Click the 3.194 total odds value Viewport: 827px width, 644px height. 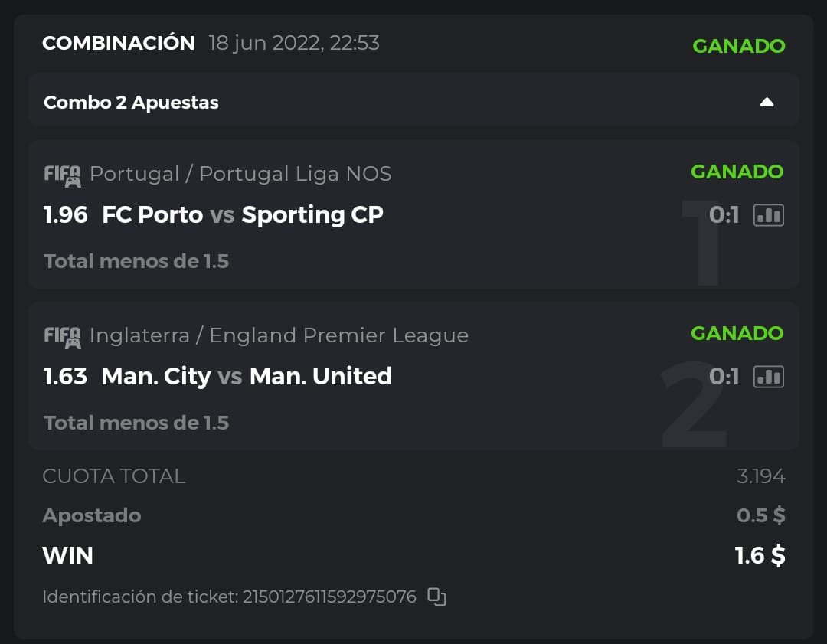pos(760,476)
